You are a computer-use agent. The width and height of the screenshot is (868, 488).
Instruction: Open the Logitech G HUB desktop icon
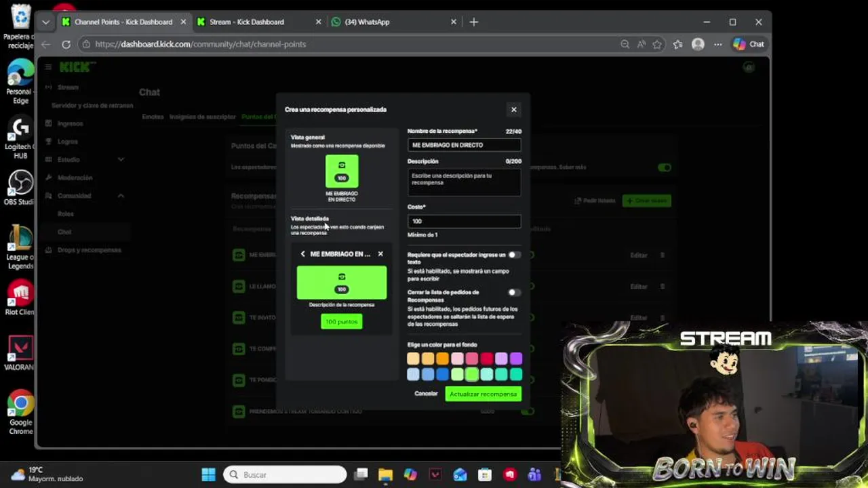(x=20, y=138)
